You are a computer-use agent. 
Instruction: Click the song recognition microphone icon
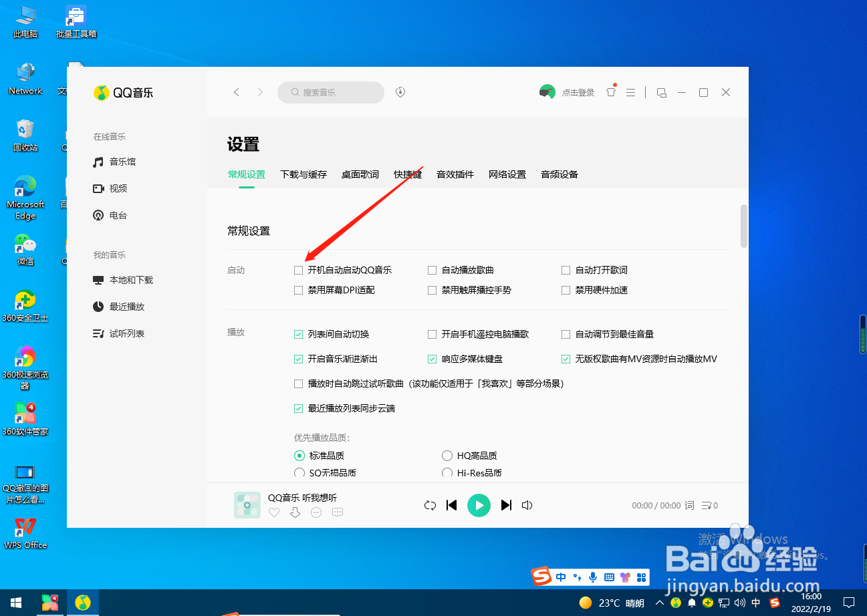[400, 92]
